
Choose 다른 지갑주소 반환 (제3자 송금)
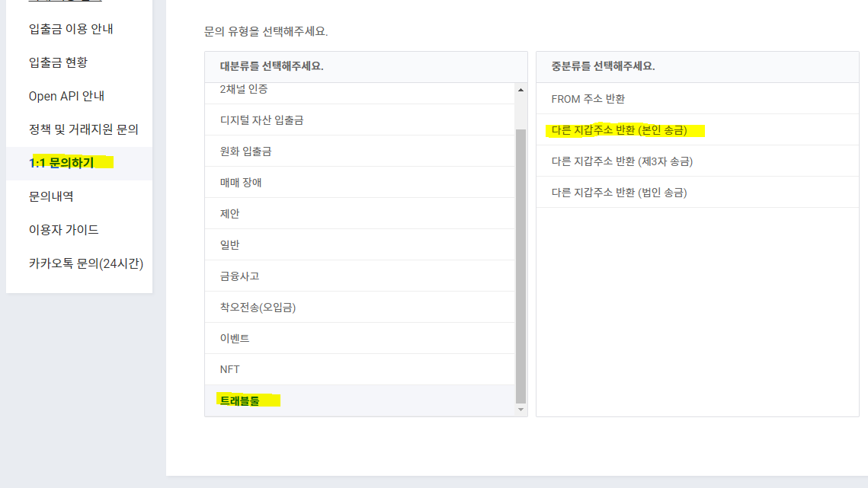coord(697,161)
